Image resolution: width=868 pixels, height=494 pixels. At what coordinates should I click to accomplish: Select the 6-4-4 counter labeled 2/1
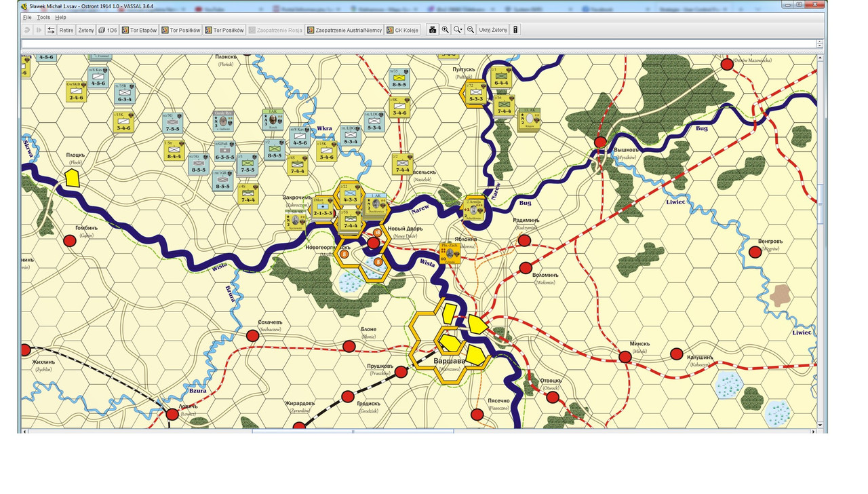pyautogui.click(x=500, y=77)
